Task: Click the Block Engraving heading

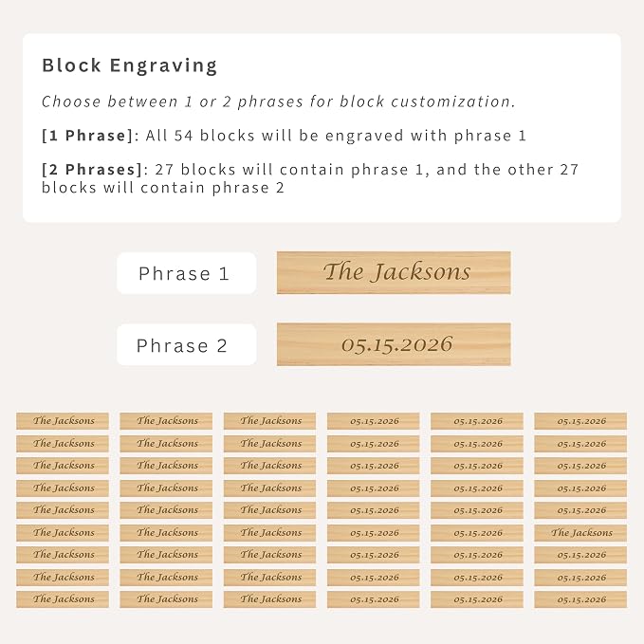Action: pos(129,65)
